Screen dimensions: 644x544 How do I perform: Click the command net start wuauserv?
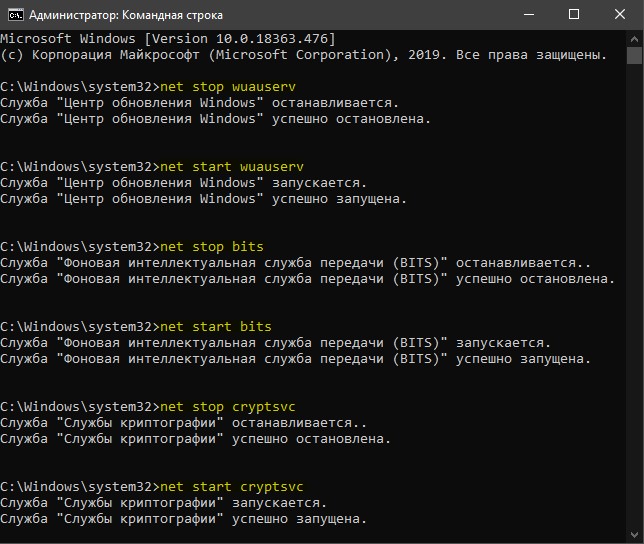pos(232,167)
